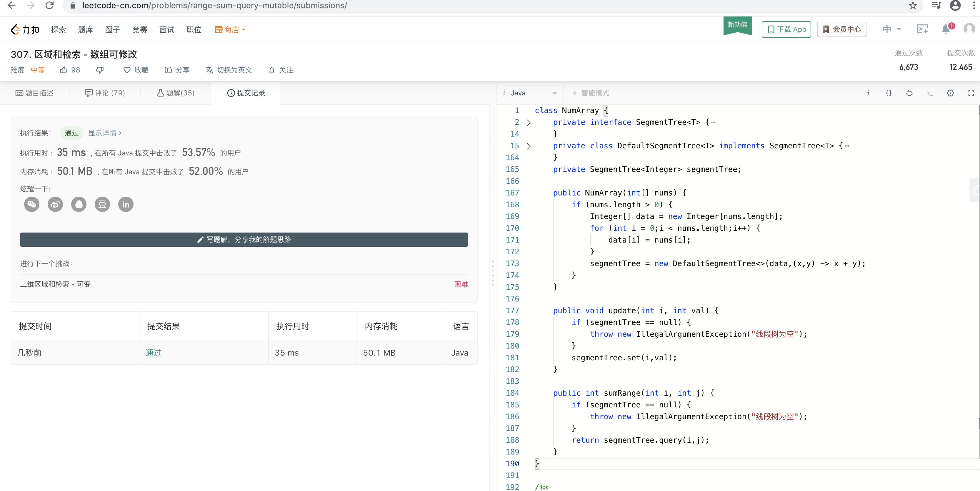The image size is (980, 491).
Task: Share result via WeChat icon
Action: coord(31,204)
